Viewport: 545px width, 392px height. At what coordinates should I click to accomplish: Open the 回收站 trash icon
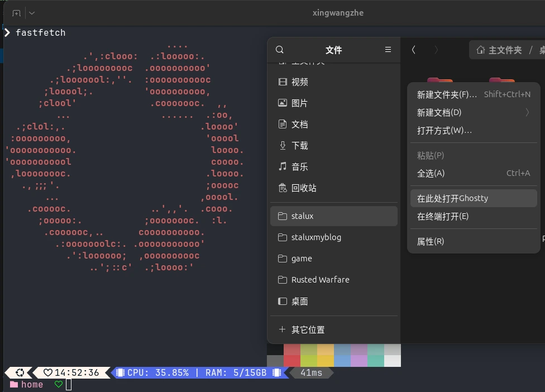pos(283,188)
